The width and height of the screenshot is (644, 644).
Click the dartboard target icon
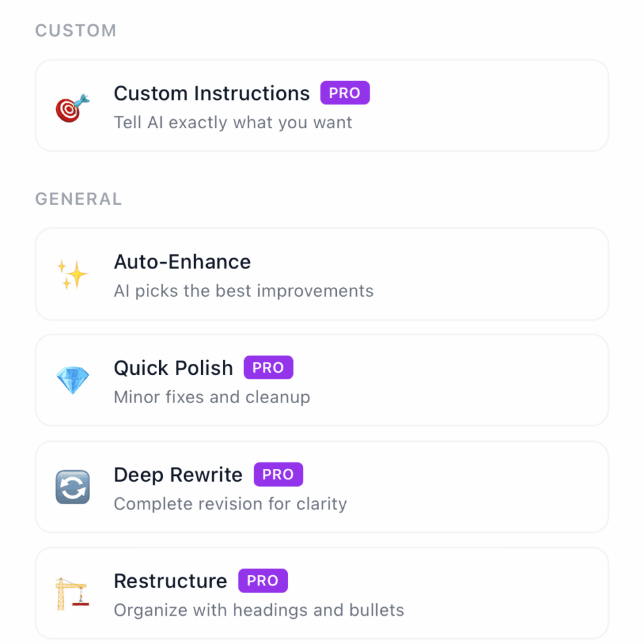[72, 107]
